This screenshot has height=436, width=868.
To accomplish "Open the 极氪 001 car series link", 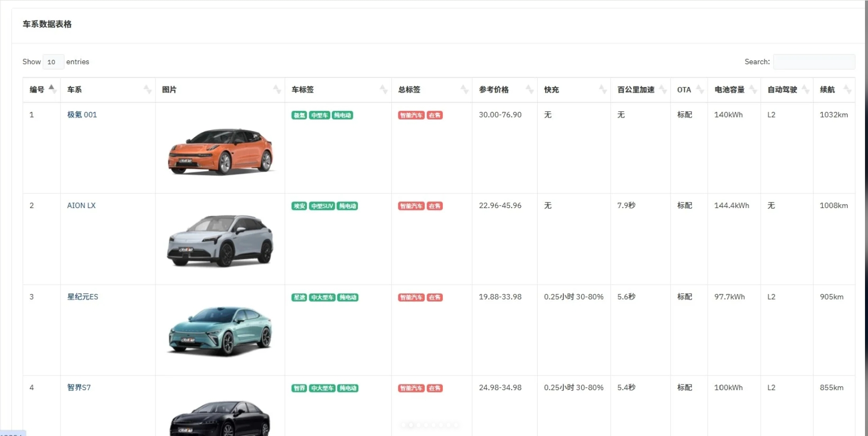I will (x=82, y=114).
